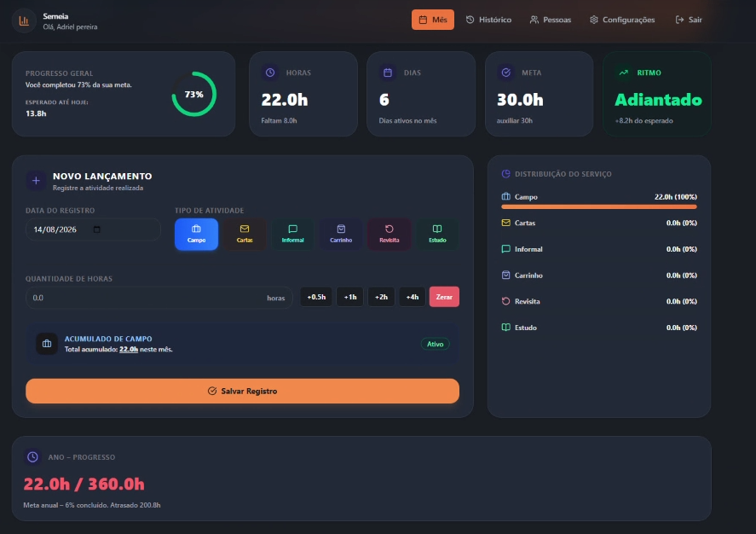The image size is (756, 534).
Task: Select Carrinho activity type
Action: tap(341, 234)
